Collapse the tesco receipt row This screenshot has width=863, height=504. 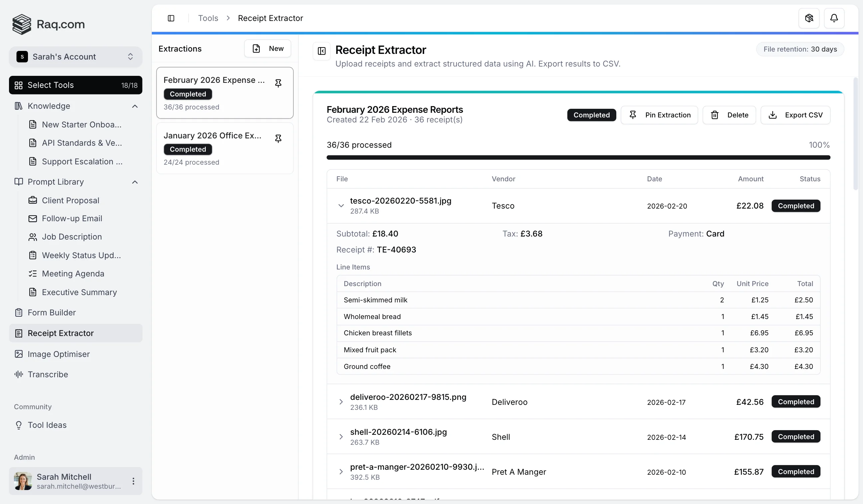pos(341,206)
